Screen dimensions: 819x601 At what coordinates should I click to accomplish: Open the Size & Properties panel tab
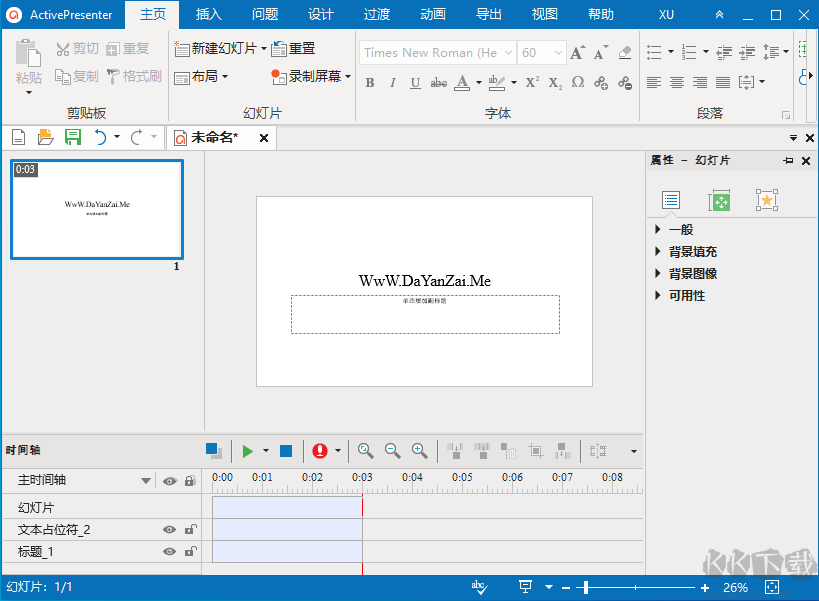click(x=721, y=199)
